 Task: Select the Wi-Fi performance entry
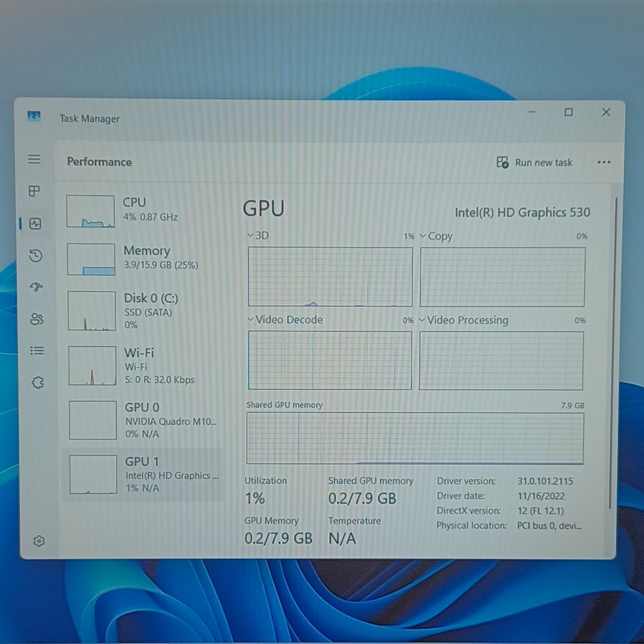[x=143, y=366]
